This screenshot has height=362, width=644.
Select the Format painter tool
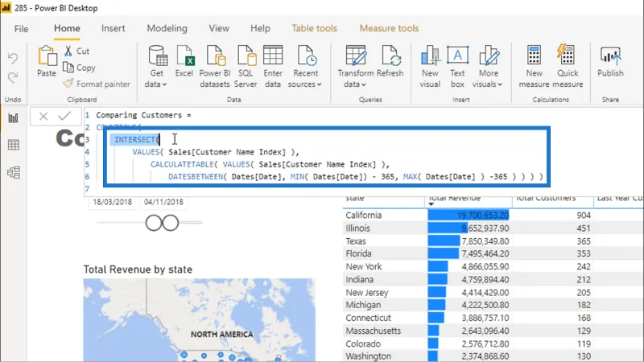click(97, 84)
